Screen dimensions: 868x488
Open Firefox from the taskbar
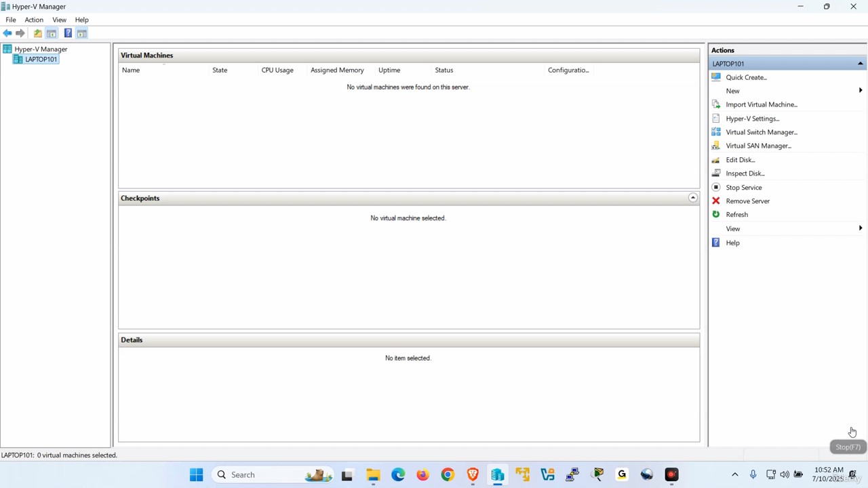[422, 474]
